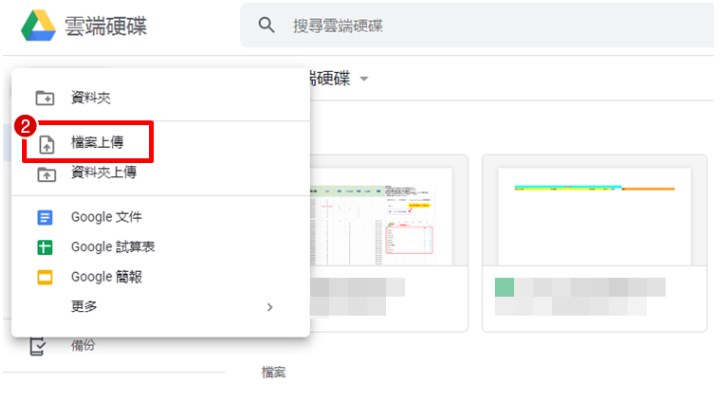724x404 pixels.
Task: Click the new folder icon
Action: [45, 98]
